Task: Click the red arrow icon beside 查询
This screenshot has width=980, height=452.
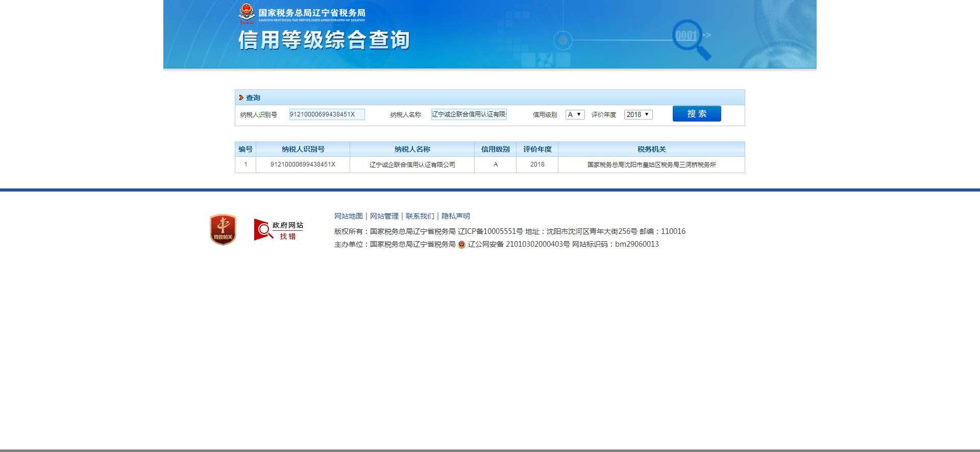Action: click(x=241, y=98)
